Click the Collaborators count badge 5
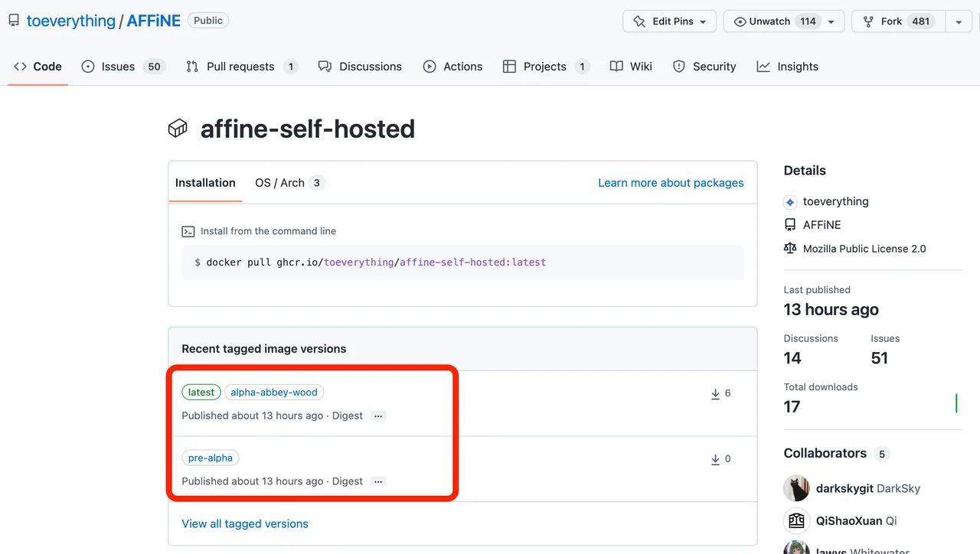 882,455
